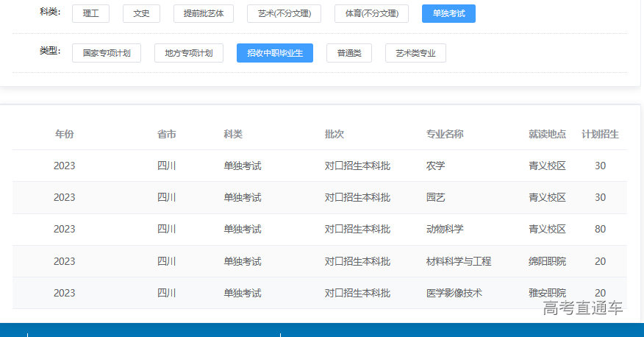Screen dimensions: 644x337
Task: Choose the 文史 category filter
Action: click(x=141, y=13)
